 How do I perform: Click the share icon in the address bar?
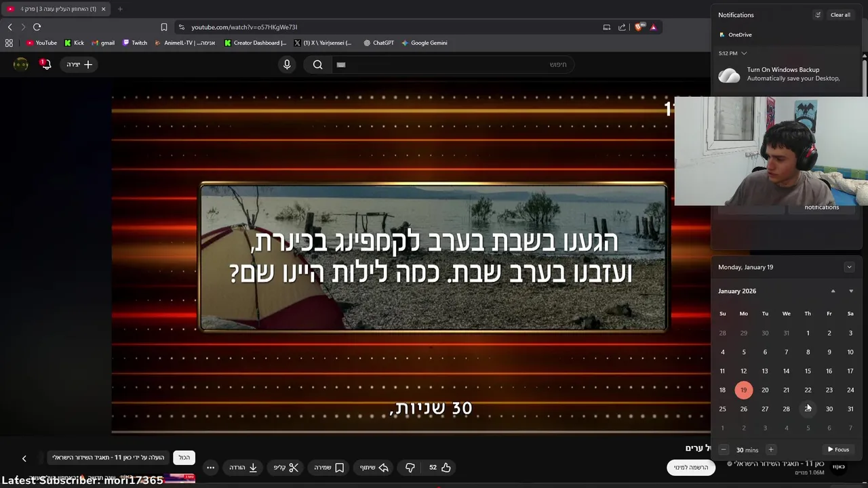(622, 27)
